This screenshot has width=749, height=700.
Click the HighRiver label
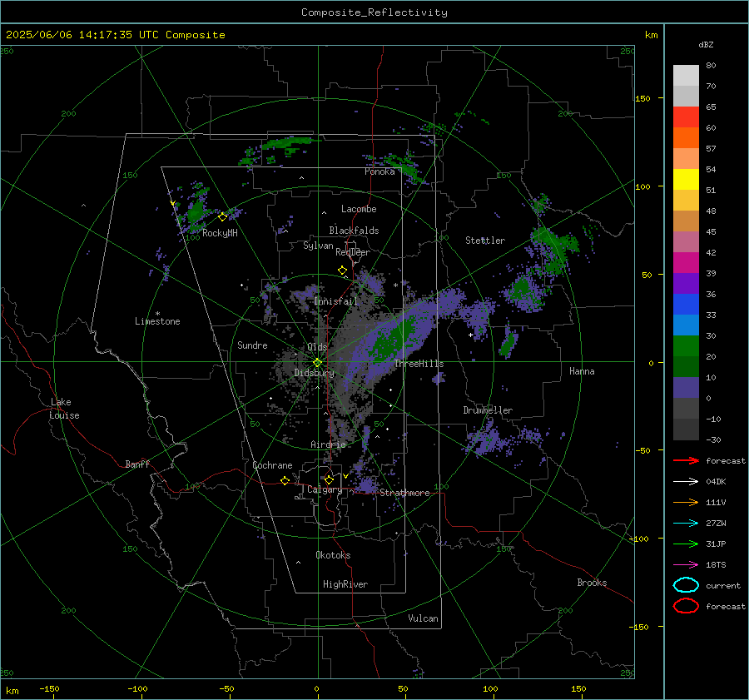point(345,584)
